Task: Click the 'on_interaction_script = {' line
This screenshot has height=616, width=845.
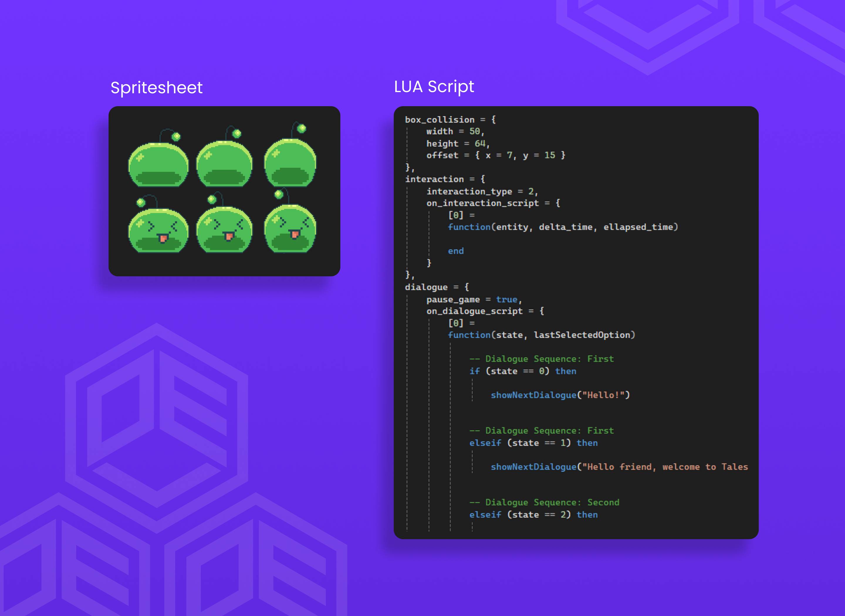Action: click(493, 203)
